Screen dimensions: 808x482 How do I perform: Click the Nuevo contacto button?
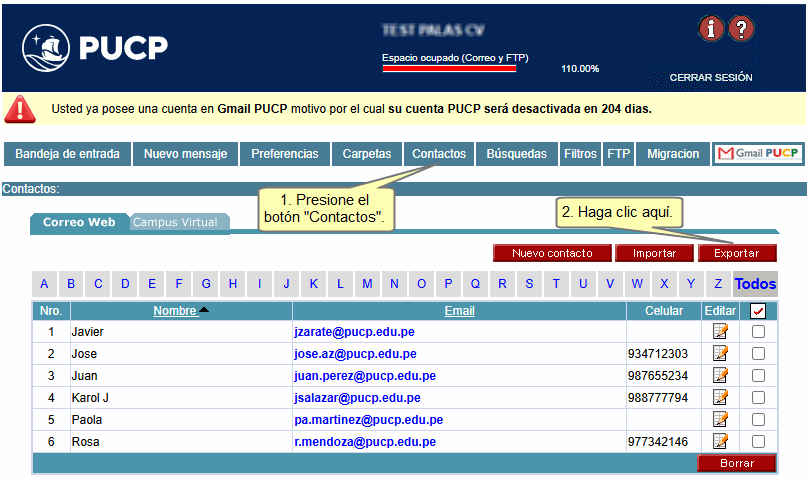tap(552, 253)
